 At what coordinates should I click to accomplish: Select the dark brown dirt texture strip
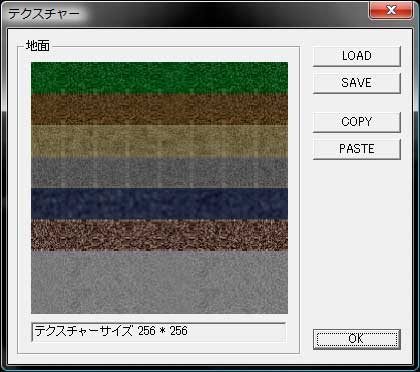[159, 110]
